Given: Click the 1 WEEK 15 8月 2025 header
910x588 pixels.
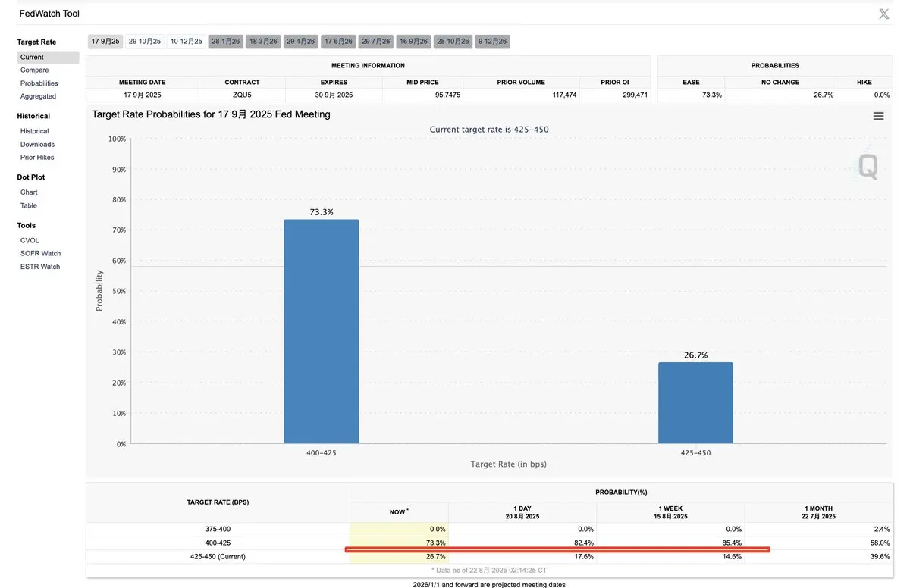Looking at the screenshot, I should click(x=670, y=512).
